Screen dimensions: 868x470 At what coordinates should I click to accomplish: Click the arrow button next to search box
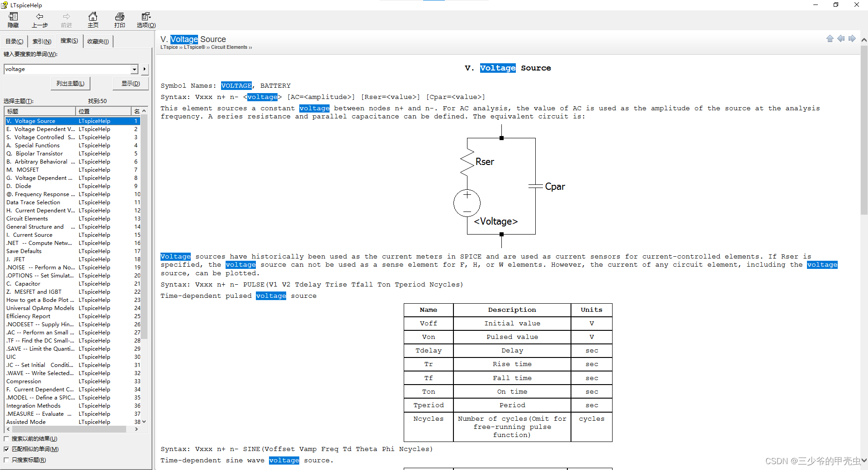pyautogui.click(x=144, y=69)
